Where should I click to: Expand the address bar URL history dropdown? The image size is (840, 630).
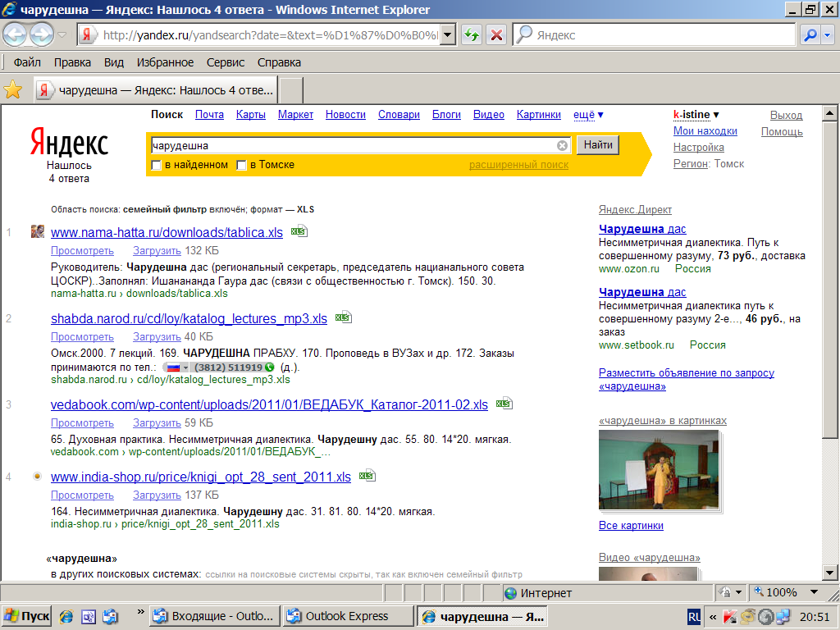tap(448, 35)
